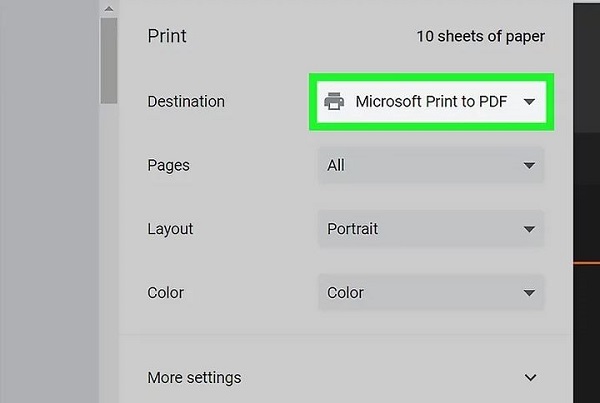Open the Layout selector showing Portrait
This screenshot has width=600, height=403.
pyautogui.click(x=431, y=229)
